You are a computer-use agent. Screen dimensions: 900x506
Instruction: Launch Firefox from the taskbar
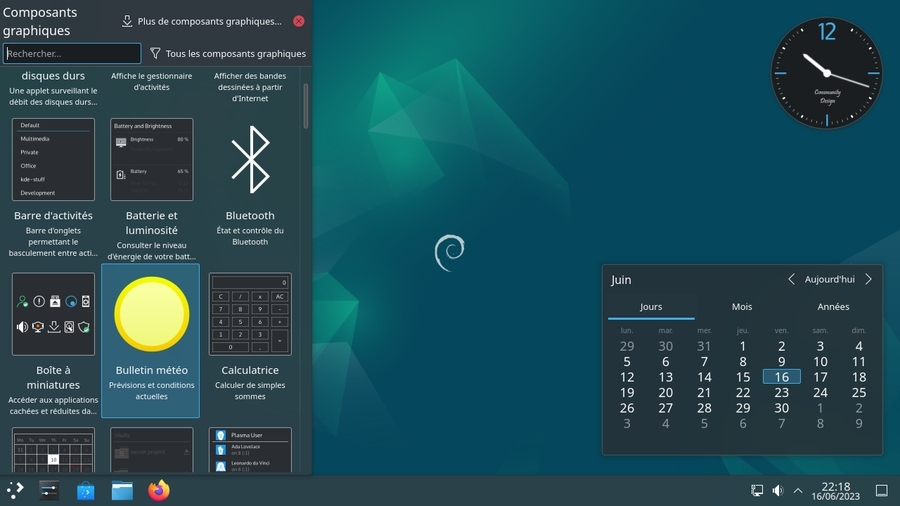pos(159,491)
